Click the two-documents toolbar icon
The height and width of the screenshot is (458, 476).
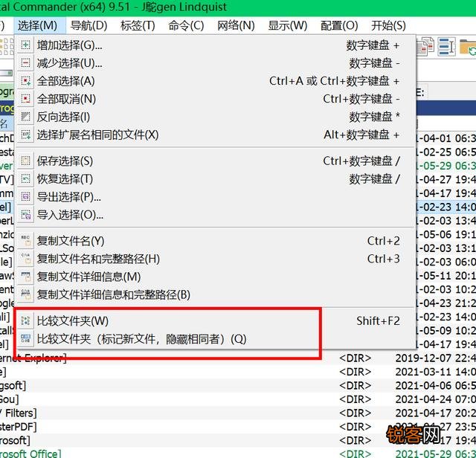coord(425,46)
